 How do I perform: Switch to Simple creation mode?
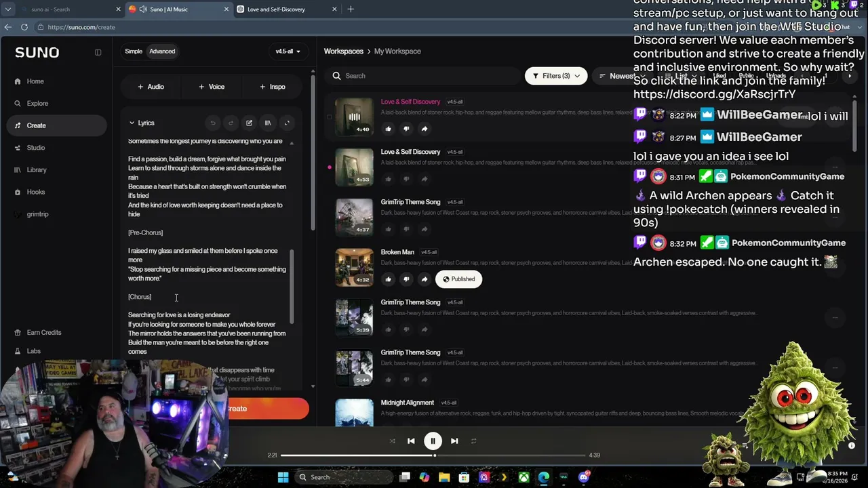[134, 52]
